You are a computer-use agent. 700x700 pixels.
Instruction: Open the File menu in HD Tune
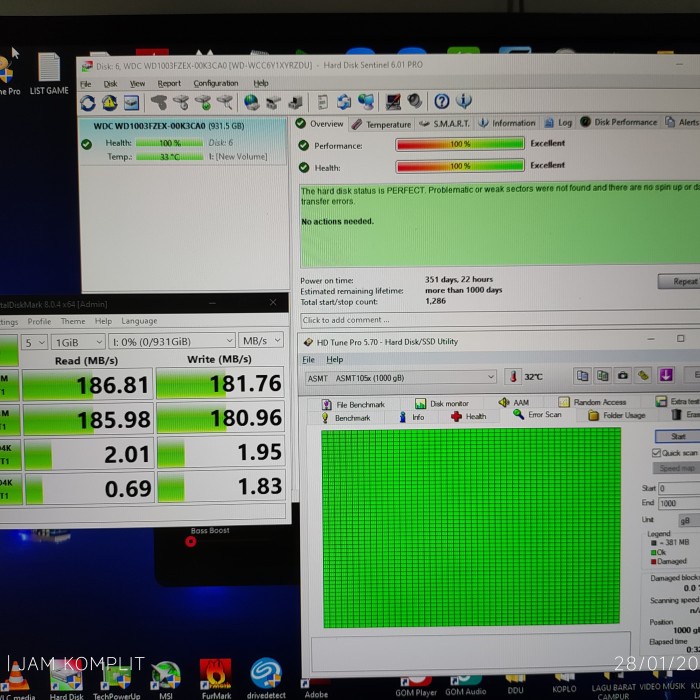(308, 360)
